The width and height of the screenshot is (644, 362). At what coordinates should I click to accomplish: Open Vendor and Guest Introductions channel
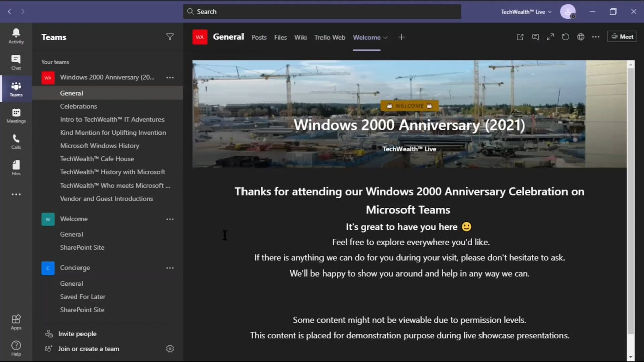(x=107, y=199)
